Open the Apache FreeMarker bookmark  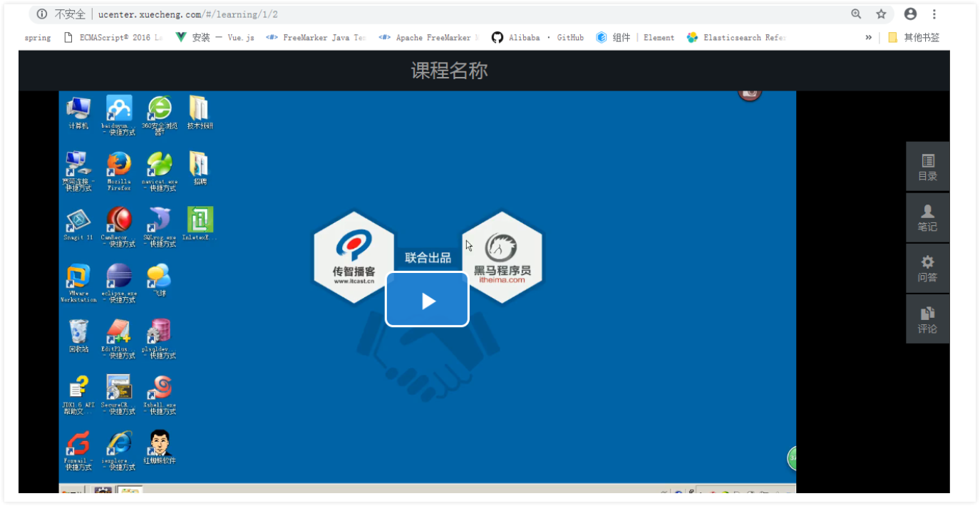(428, 38)
